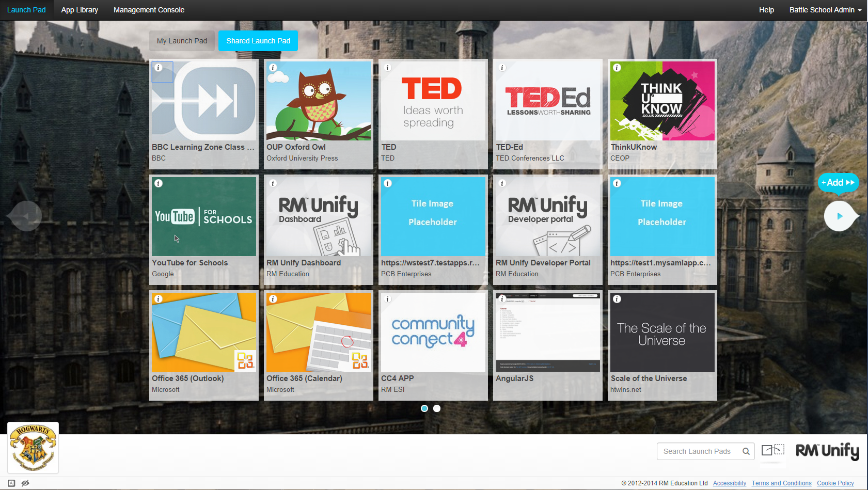
Task: Open info for BBC Learning Zone tile
Action: [x=159, y=68]
